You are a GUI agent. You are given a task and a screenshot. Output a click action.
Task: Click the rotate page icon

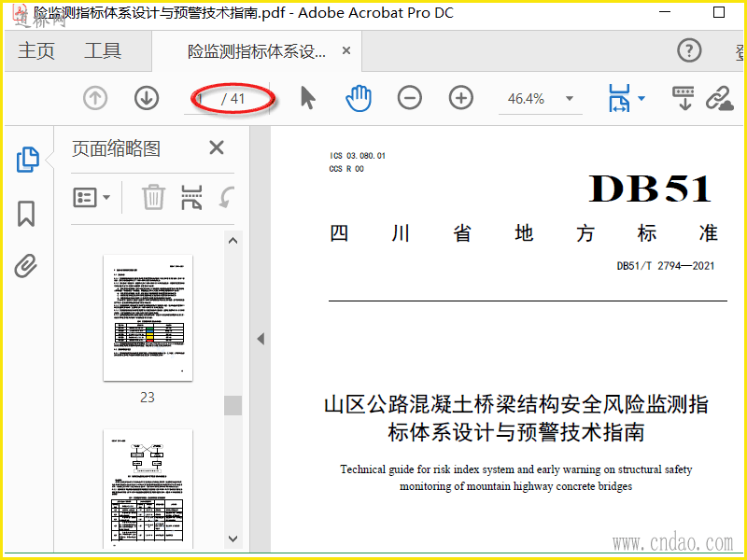[226, 197]
